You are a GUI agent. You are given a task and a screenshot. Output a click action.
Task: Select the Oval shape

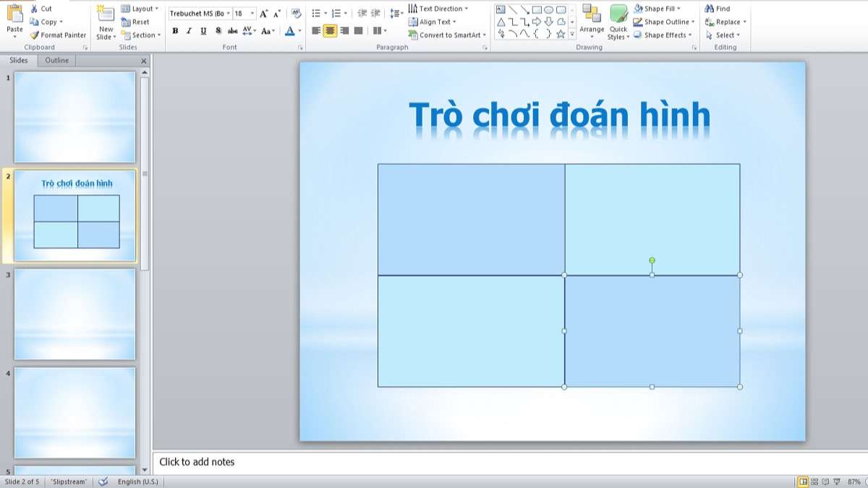(x=549, y=9)
